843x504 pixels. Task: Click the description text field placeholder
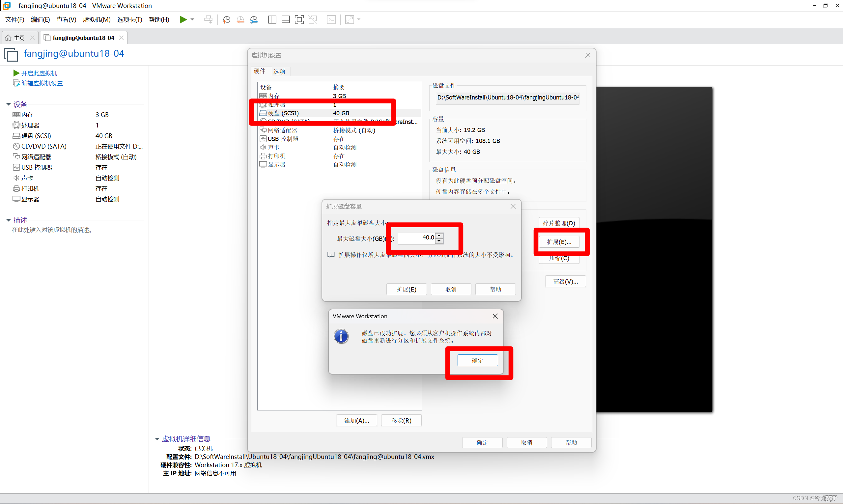52,230
